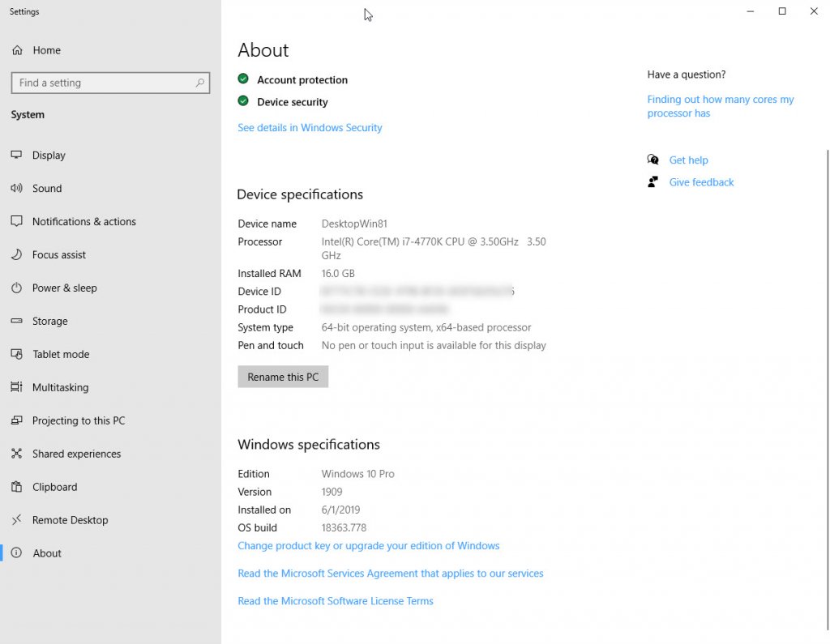Click the OS build 18363.778
The height and width of the screenshot is (644, 830).
(x=344, y=527)
